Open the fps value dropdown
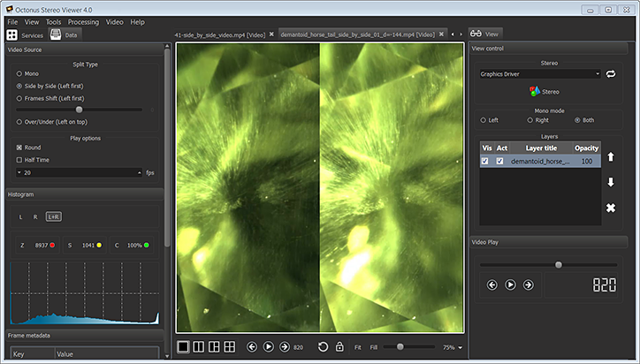The height and width of the screenshot is (364, 640). [x=20, y=173]
